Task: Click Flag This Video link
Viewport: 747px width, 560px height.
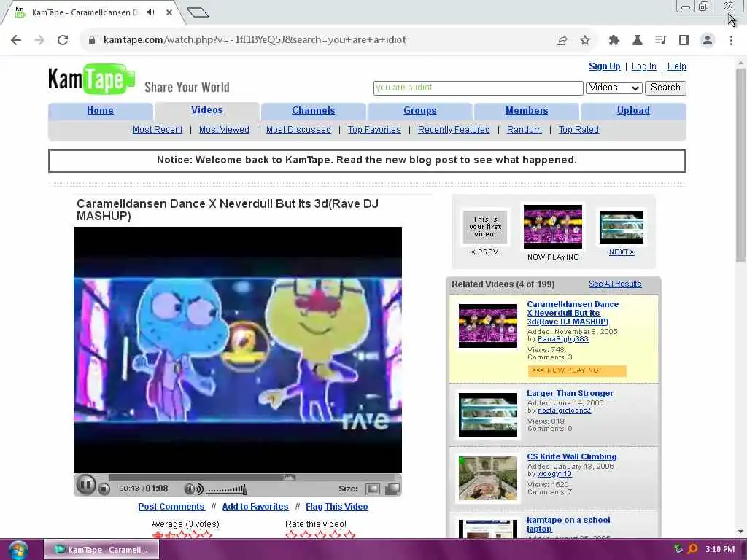Action: 337,507
